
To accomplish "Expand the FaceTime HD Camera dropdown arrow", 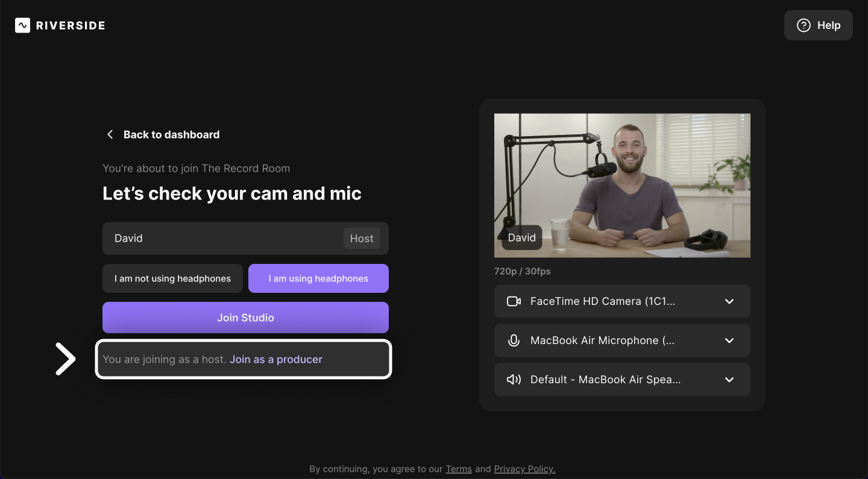I will point(729,301).
